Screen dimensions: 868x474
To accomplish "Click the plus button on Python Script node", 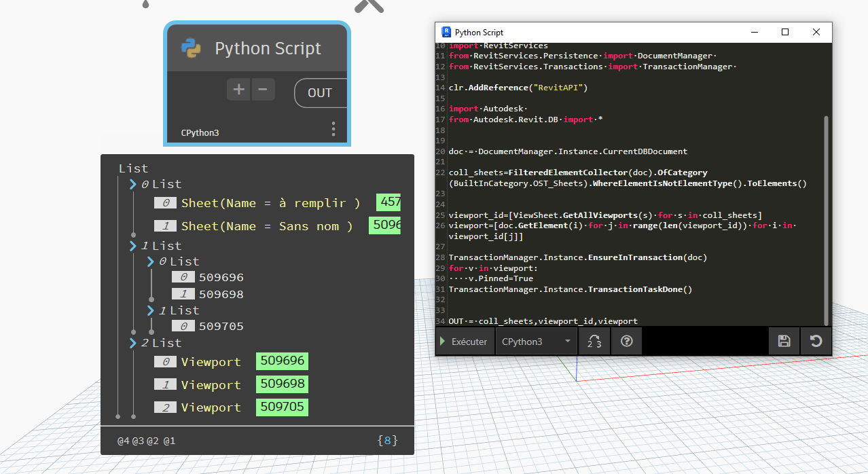I will 238,90.
